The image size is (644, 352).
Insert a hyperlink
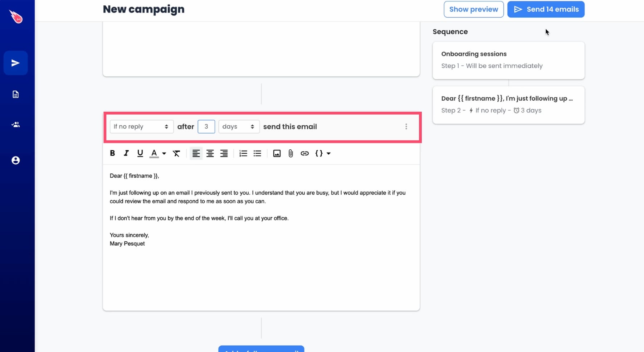coord(304,153)
